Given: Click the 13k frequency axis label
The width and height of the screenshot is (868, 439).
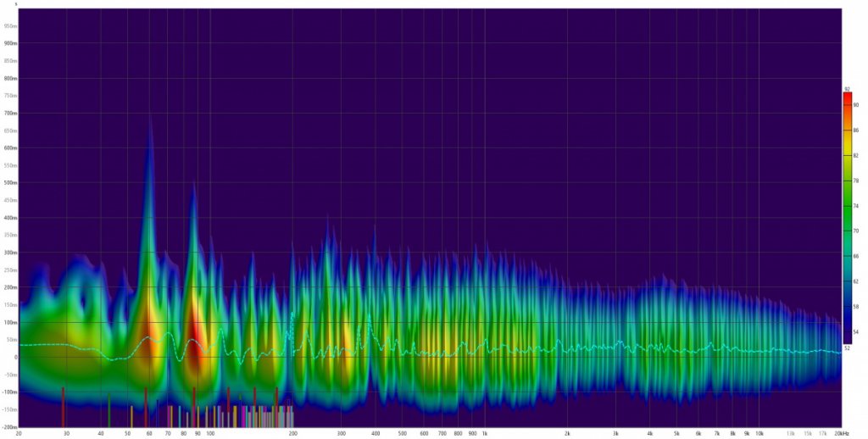Looking at the screenshot, I should coord(791,433).
